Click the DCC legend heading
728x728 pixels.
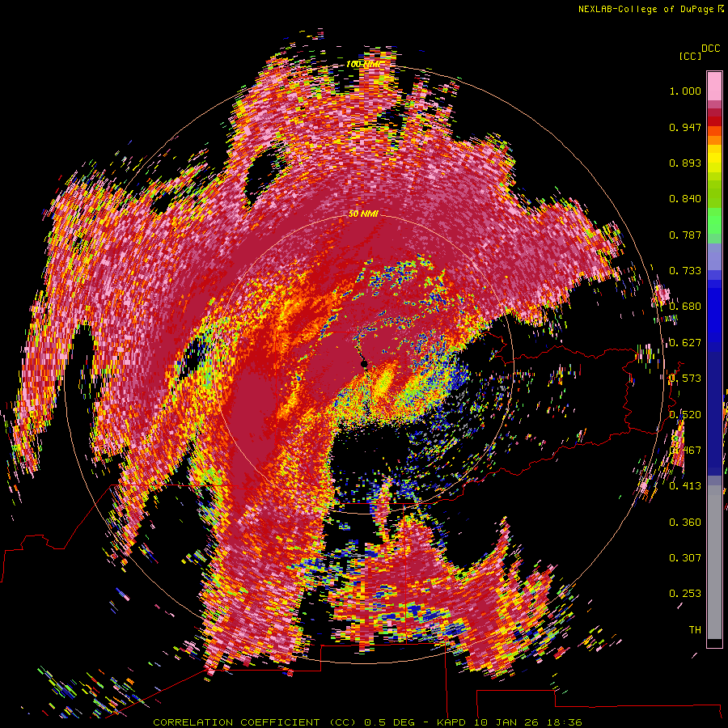pos(710,49)
